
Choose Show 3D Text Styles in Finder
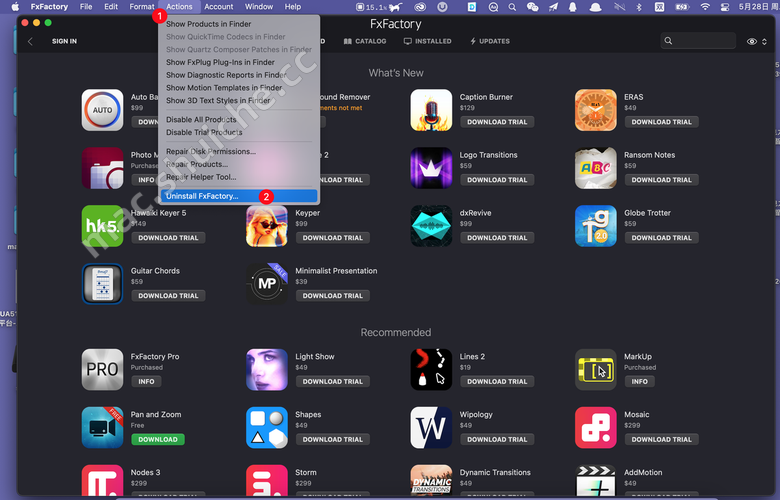(x=239, y=100)
